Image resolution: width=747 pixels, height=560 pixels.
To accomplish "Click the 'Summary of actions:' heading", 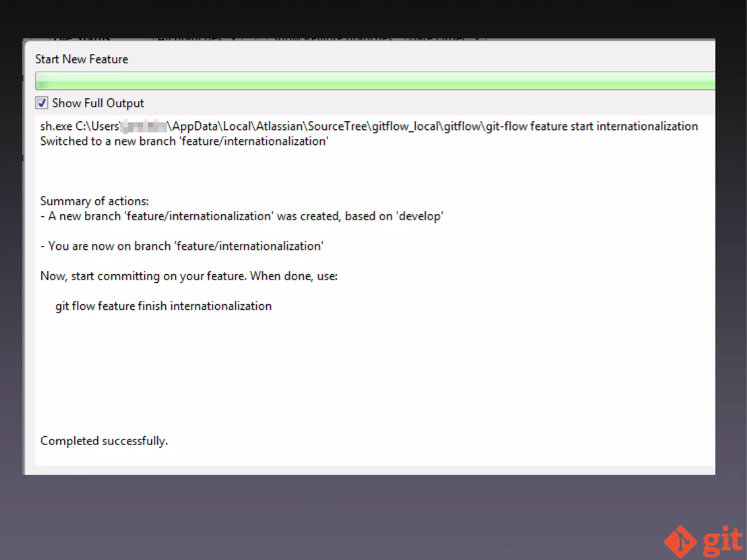I will tap(94, 201).
